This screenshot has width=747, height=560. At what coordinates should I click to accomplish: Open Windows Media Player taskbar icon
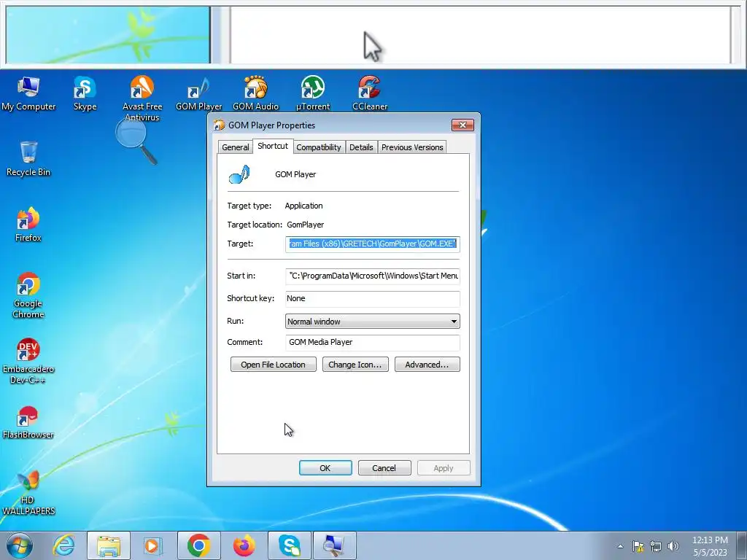point(152,545)
